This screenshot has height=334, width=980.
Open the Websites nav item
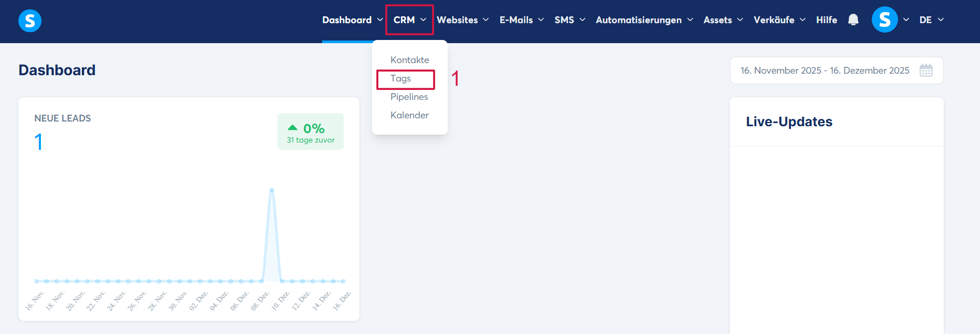coord(457,20)
